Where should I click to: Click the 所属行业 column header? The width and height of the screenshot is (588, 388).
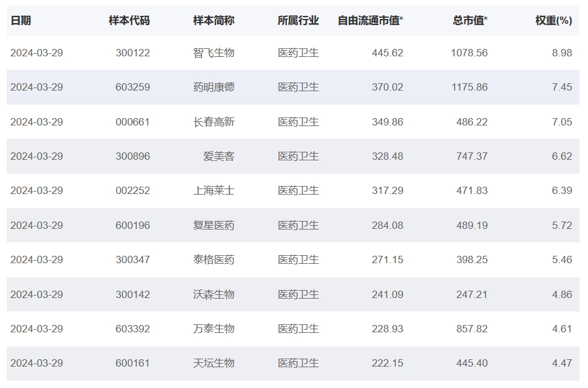pos(299,20)
